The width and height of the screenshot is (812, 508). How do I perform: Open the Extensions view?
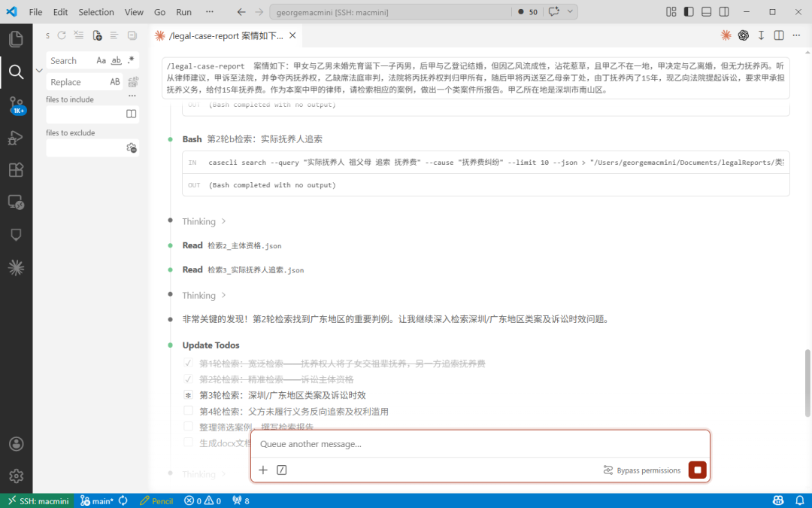tap(16, 170)
